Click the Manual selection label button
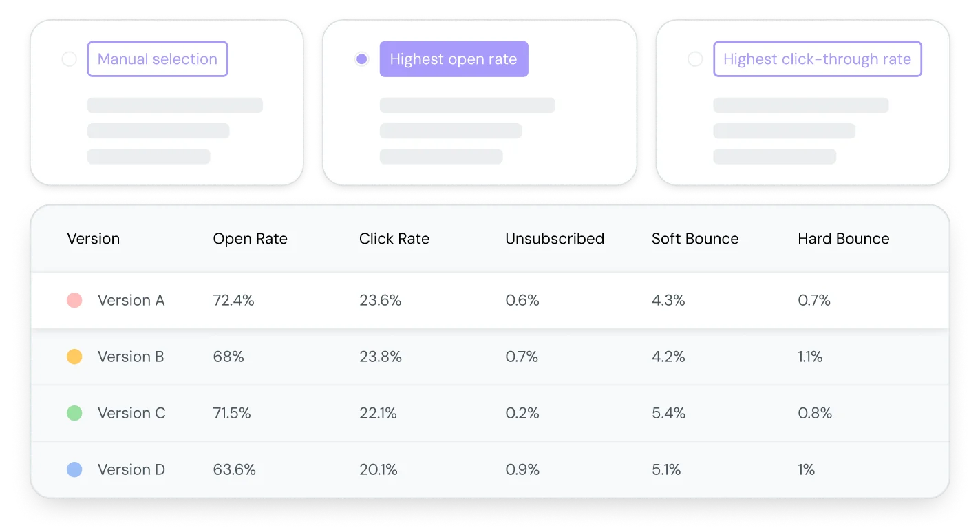The image size is (980, 530). click(158, 59)
